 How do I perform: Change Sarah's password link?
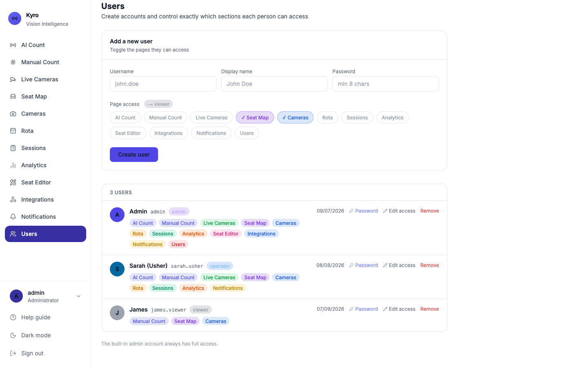click(x=363, y=265)
